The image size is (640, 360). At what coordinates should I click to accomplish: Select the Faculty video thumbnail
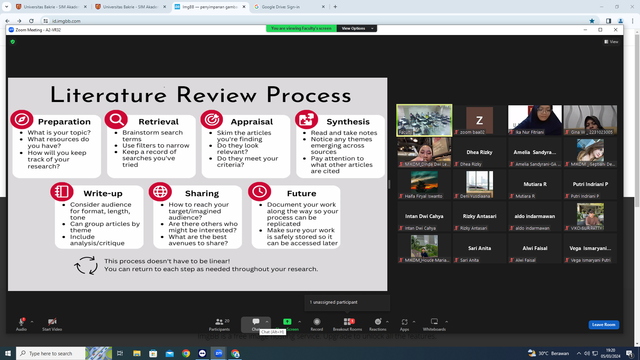(x=424, y=120)
